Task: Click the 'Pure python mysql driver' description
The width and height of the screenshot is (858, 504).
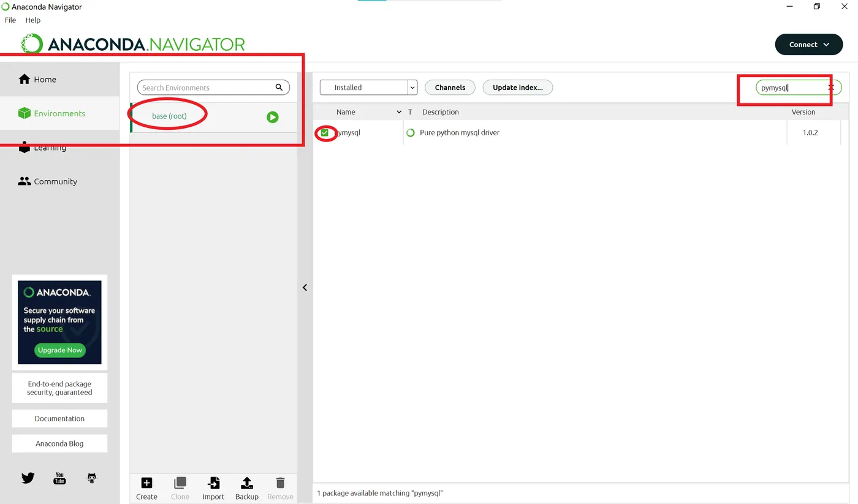Action: 460,133
